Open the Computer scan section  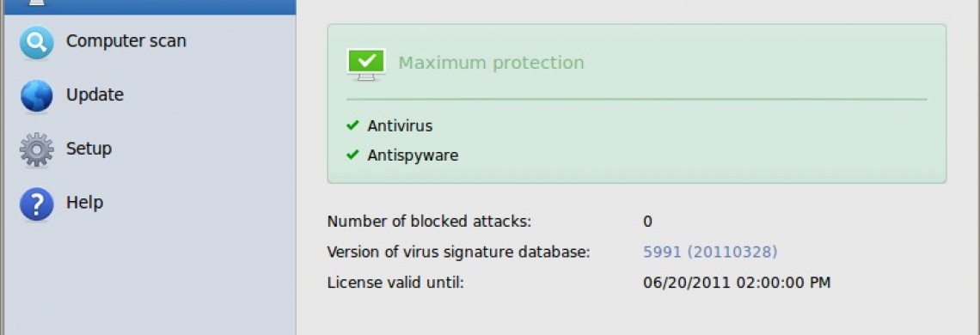click(x=126, y=41)
